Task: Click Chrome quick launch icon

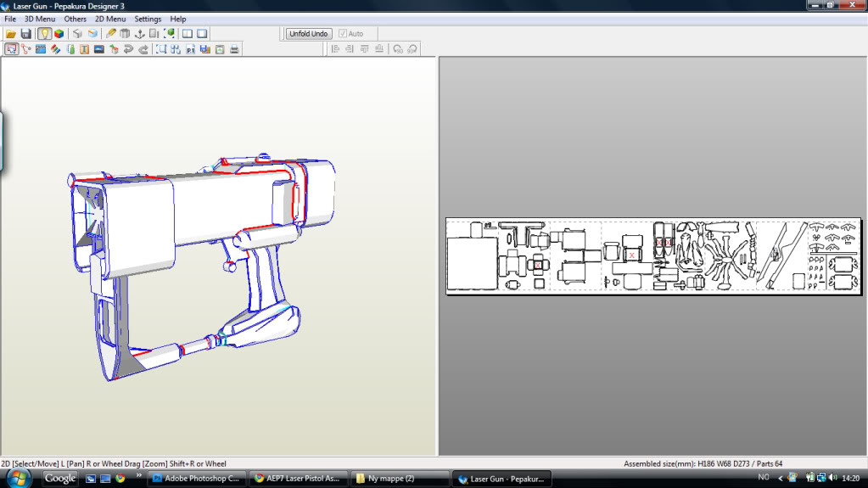Action: click(120, 478)
